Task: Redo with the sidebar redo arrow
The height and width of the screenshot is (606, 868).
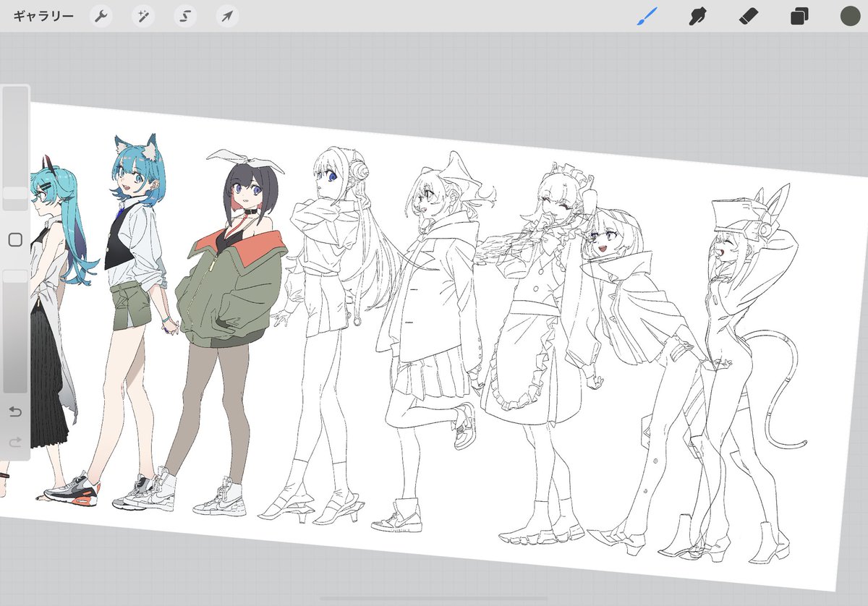Action: coord(15,442)
